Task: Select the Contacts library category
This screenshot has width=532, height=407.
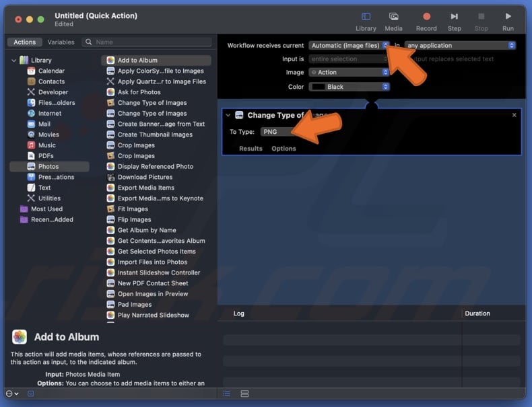Action: [x=51, y=81]
